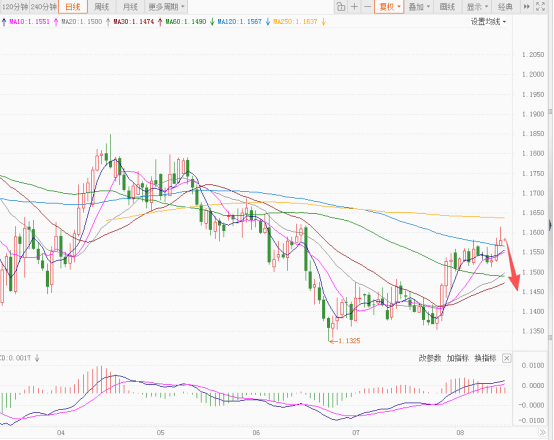The width and height of the screenshot is (554, 440).
Task: Click the 改参数 button
Action: [430, 358]
